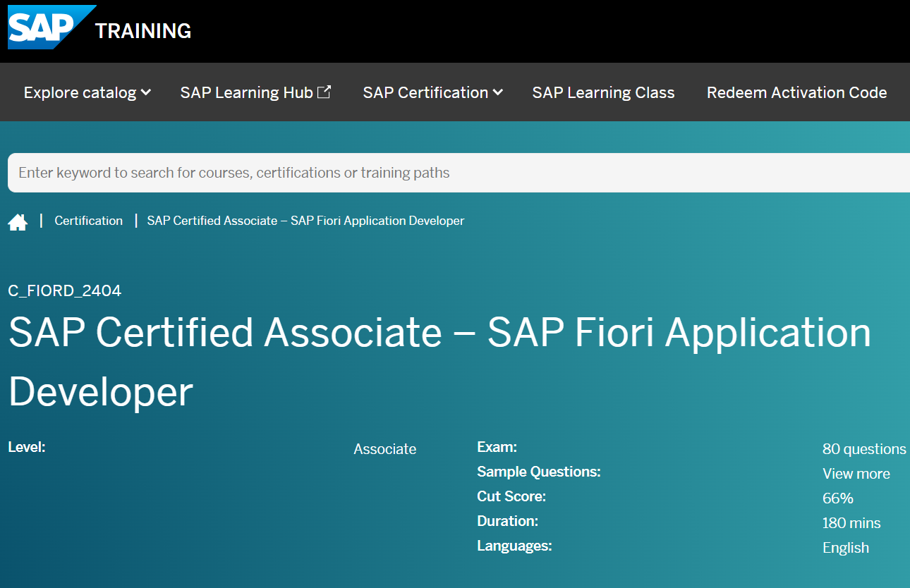Click the Languages: label
910x588 pixels.
514,545
